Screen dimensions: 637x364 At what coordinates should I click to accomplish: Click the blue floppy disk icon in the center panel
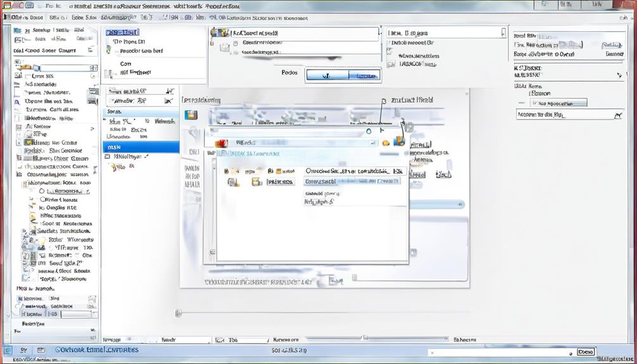[191, 115]
